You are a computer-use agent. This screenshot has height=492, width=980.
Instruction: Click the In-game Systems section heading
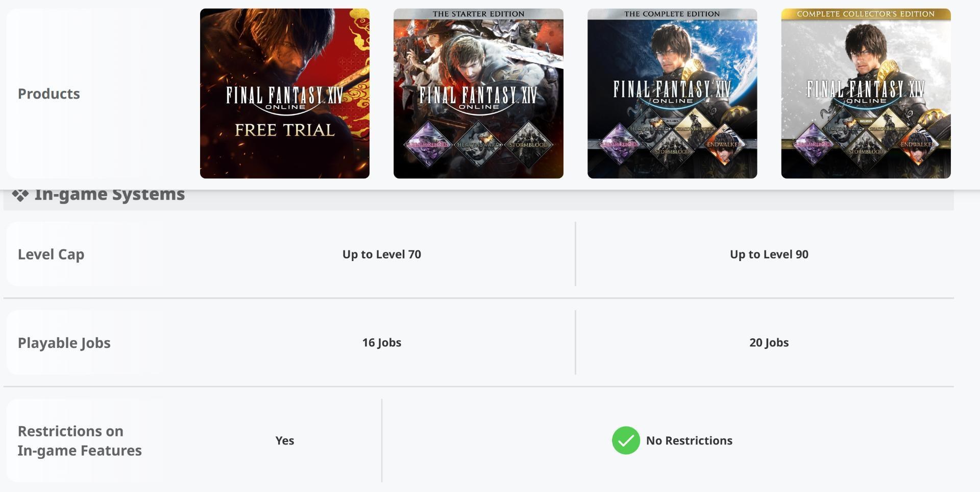109,195
